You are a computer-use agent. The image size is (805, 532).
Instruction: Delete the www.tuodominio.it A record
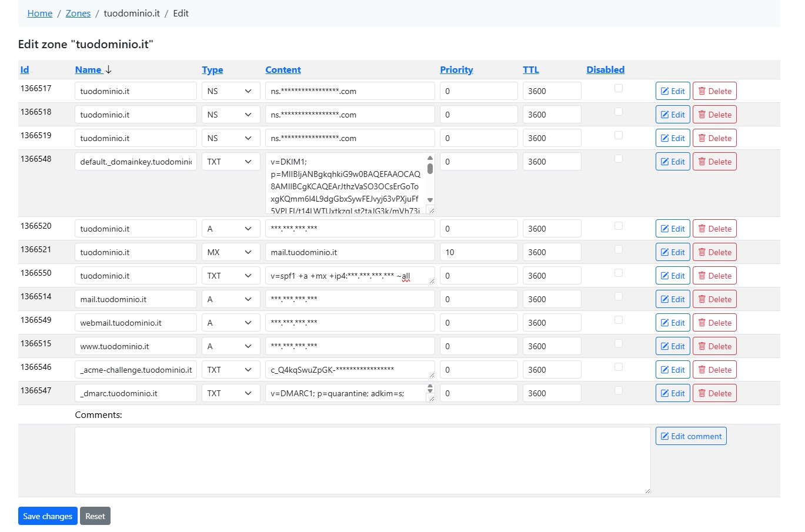click(x=714, y=346)
